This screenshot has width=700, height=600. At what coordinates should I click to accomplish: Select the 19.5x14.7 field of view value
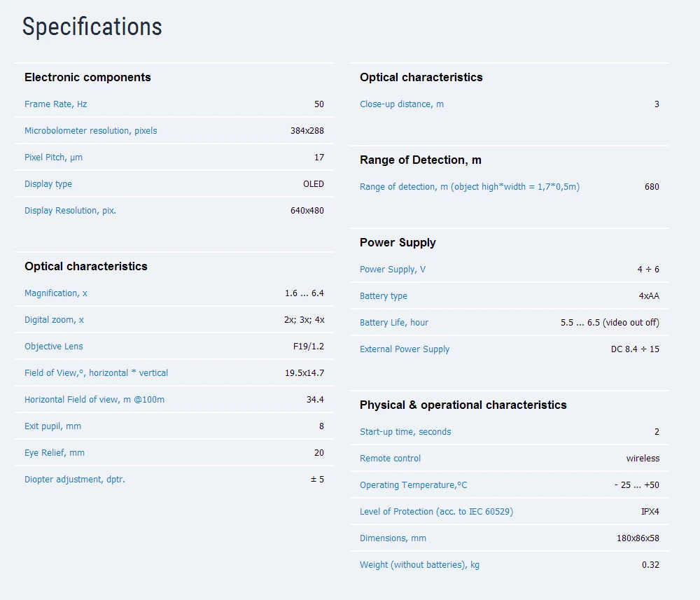[304, 373]
